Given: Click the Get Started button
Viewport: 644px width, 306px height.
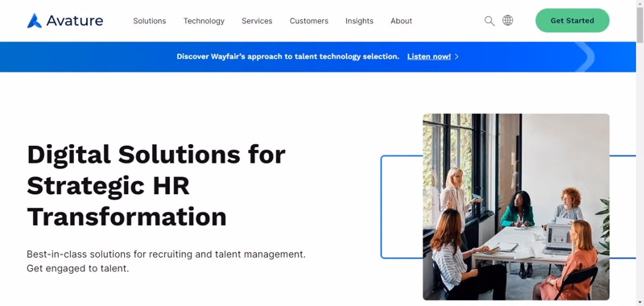Looking at the screenshot, I should coord(572,21).
